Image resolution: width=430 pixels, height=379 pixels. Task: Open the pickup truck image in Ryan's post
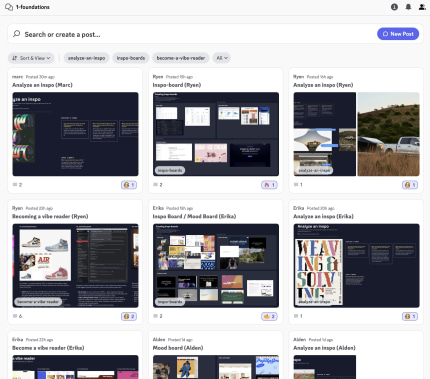point(388,134)
